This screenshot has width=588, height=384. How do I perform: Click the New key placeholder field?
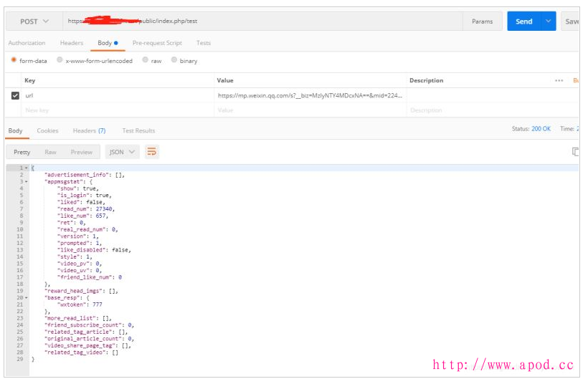point(118,110)
